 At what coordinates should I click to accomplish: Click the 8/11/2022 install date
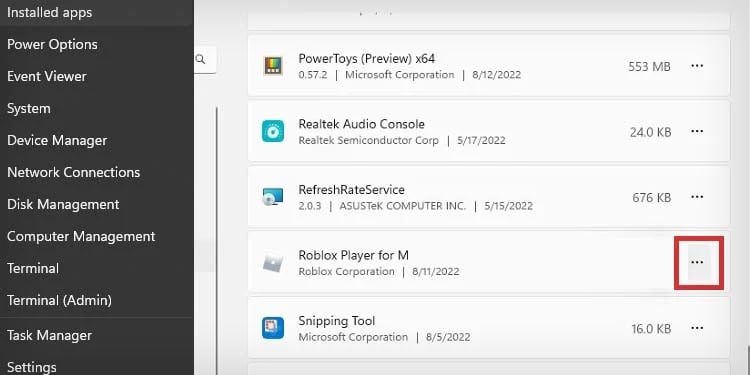pos(436,272)
